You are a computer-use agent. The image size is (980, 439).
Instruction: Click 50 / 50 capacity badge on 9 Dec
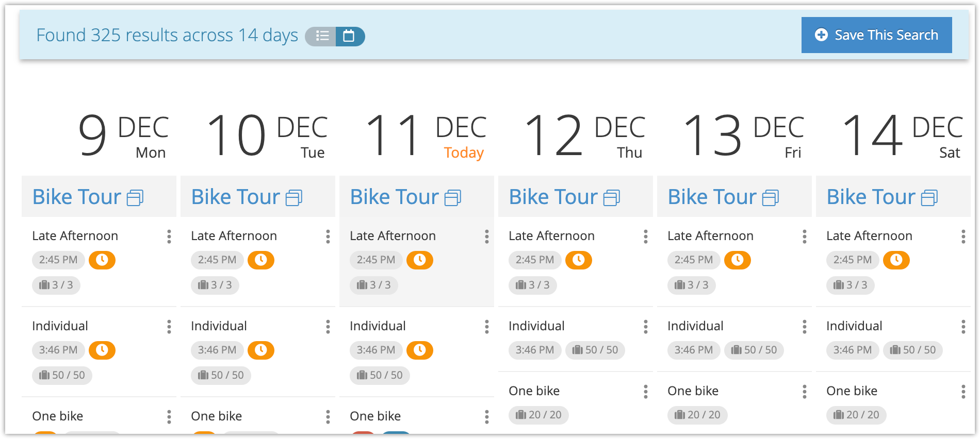pos(62,375)
